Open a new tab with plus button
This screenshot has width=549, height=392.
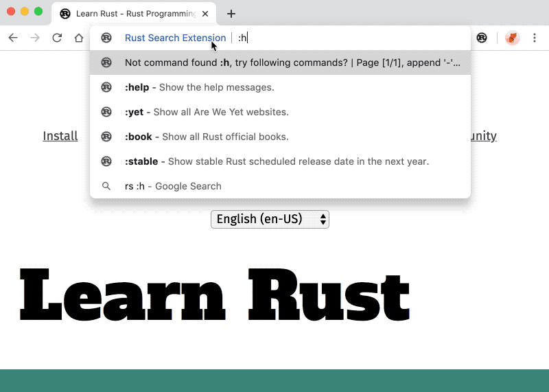(x=231, y=14)
